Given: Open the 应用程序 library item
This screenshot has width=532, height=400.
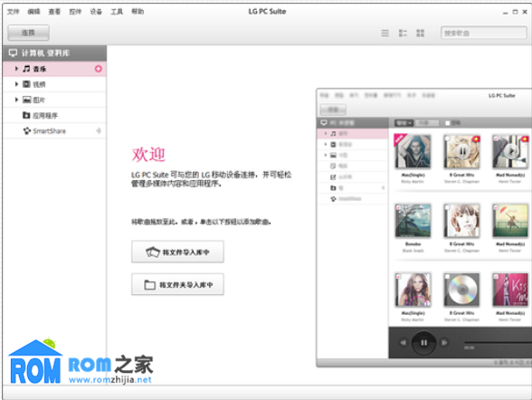Looking at the screenshot, I should (x=54, y=115).
